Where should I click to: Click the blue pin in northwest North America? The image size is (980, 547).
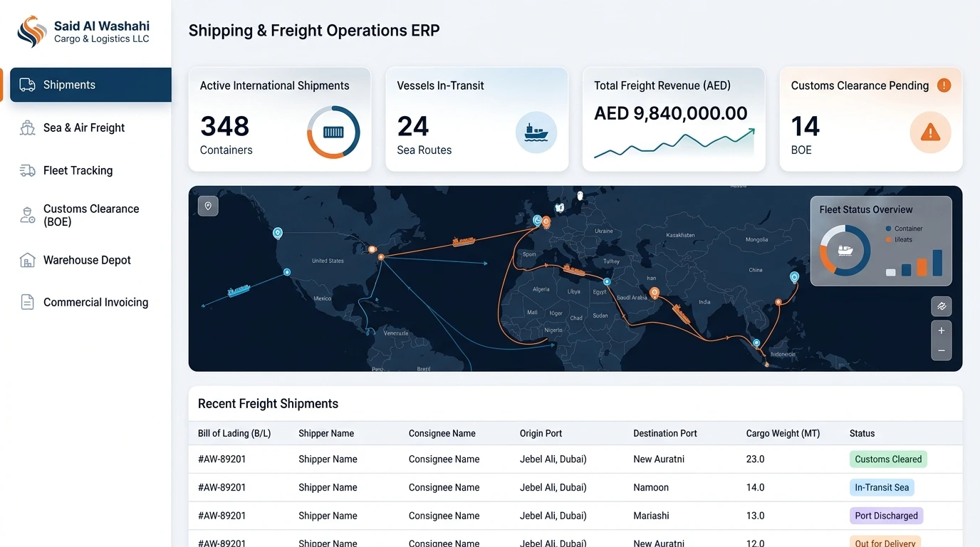pyautogui.click(x=278, y=233)
